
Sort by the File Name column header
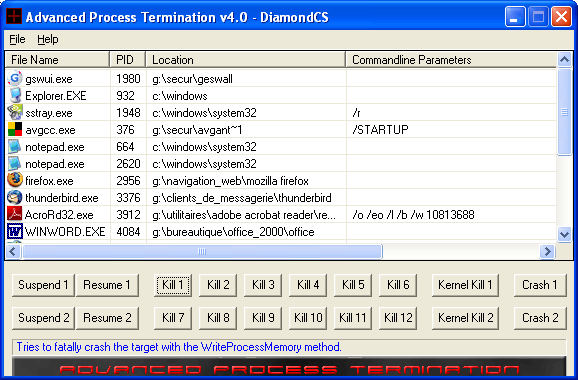58,60
